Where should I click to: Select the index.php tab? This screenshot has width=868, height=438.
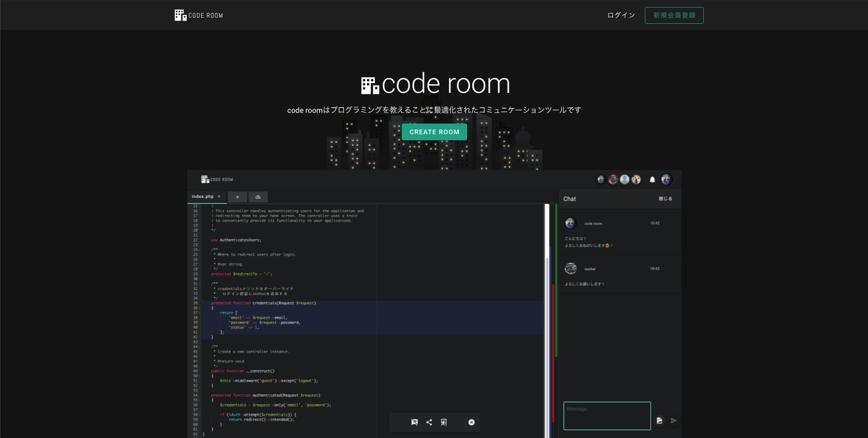point(204,196)
